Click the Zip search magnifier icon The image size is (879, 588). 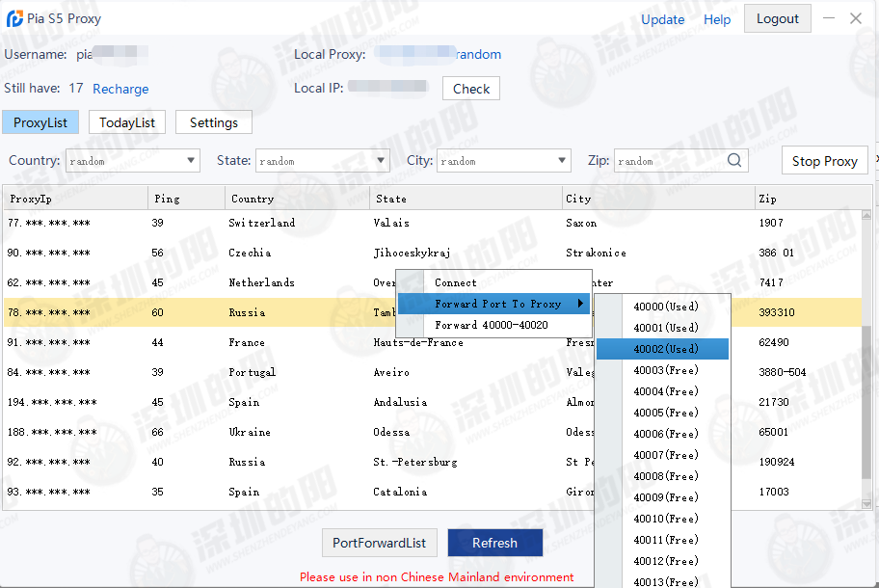coord(734,161)
